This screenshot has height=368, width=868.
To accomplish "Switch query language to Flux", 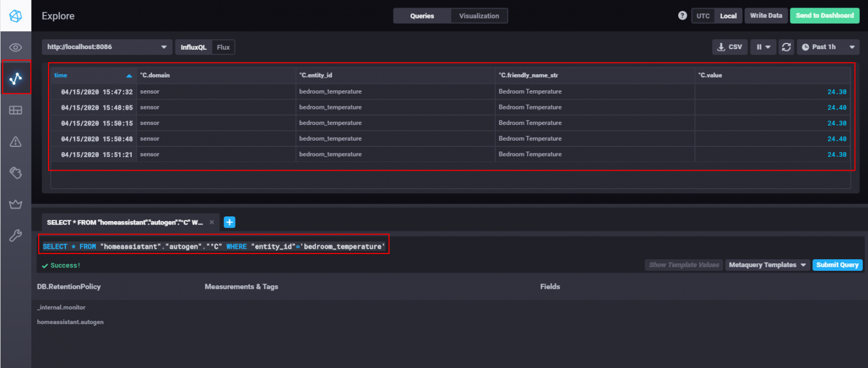I will (223, 47).
